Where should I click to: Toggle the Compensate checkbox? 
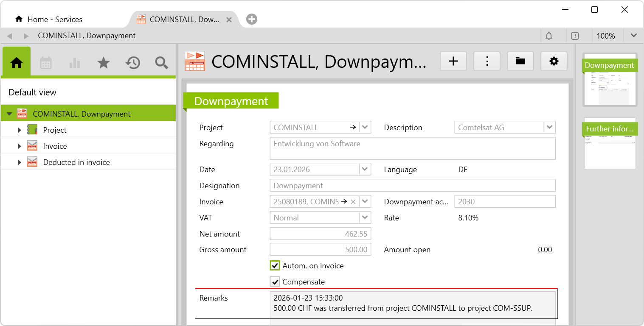[x=275, y=282]
